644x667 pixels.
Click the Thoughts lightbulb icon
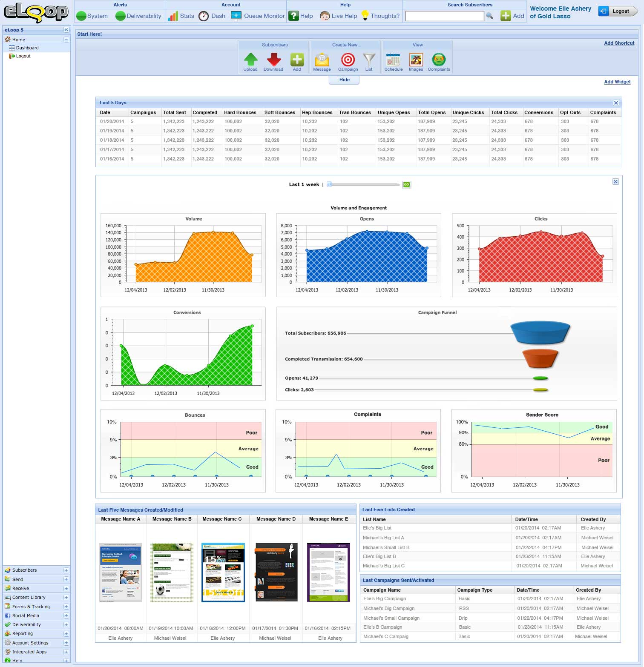pos(365,16)
